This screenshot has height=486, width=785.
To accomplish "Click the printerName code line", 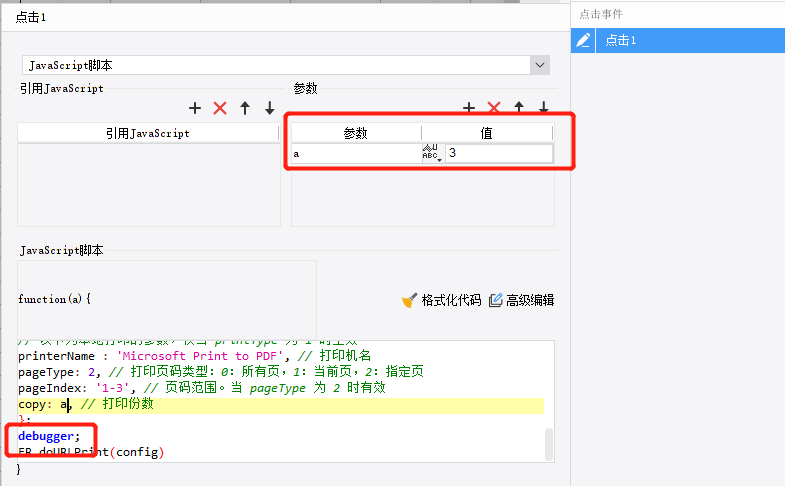I will (194, 356).
